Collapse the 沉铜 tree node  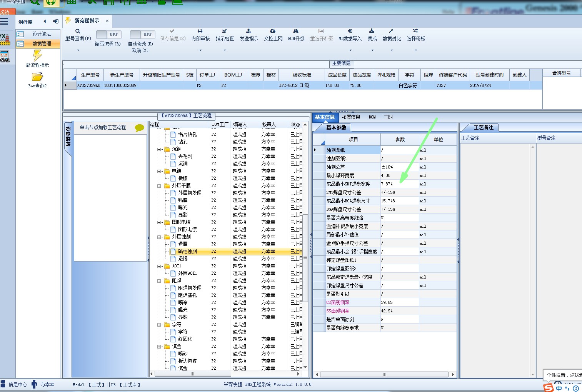click(159, 149)
